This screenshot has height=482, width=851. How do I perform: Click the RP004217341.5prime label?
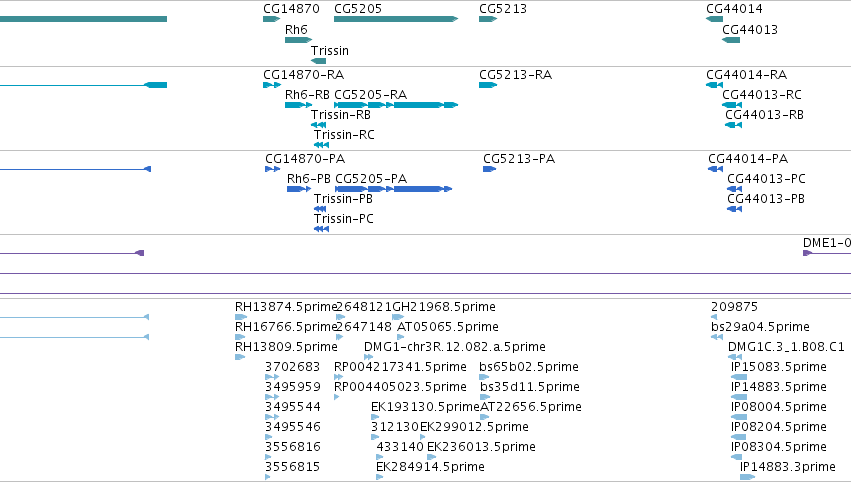coord(400,367)
